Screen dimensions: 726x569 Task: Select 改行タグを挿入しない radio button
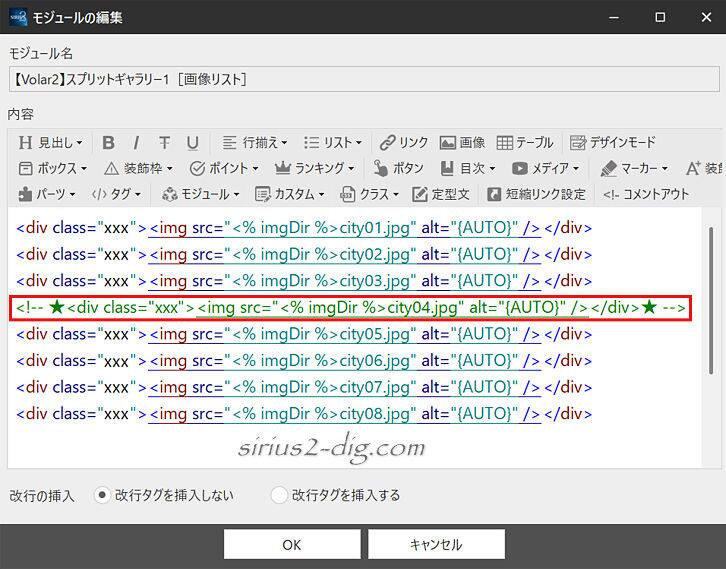102,495
